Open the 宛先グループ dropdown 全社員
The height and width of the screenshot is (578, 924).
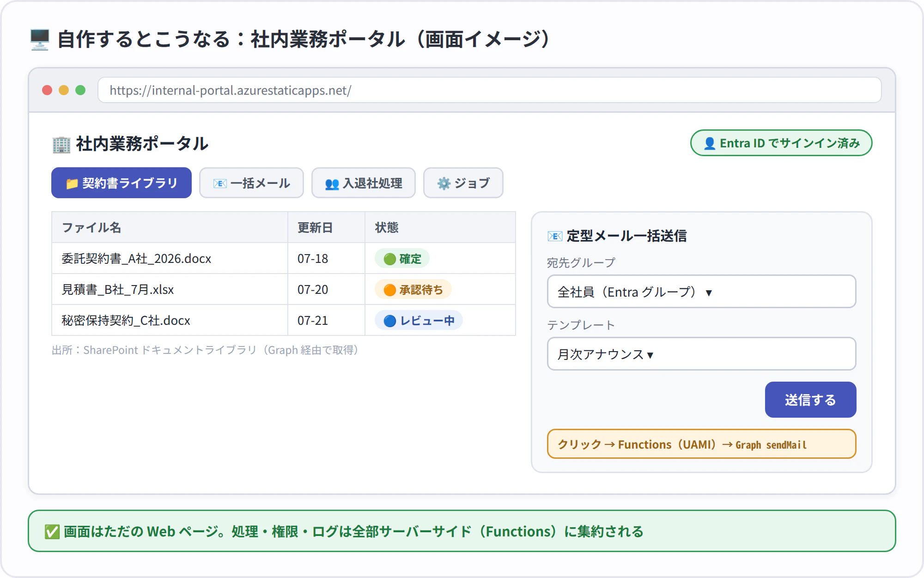point(701,292)
